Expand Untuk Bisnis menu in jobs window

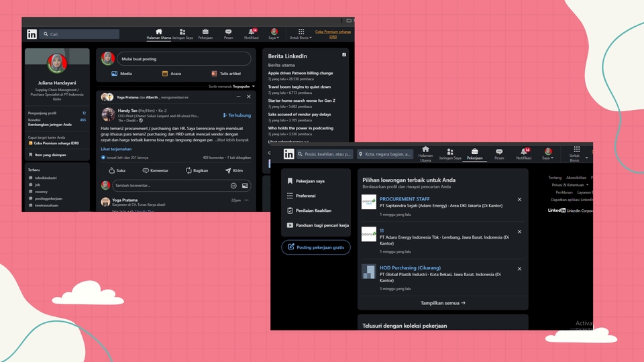(x=576, y=154)
